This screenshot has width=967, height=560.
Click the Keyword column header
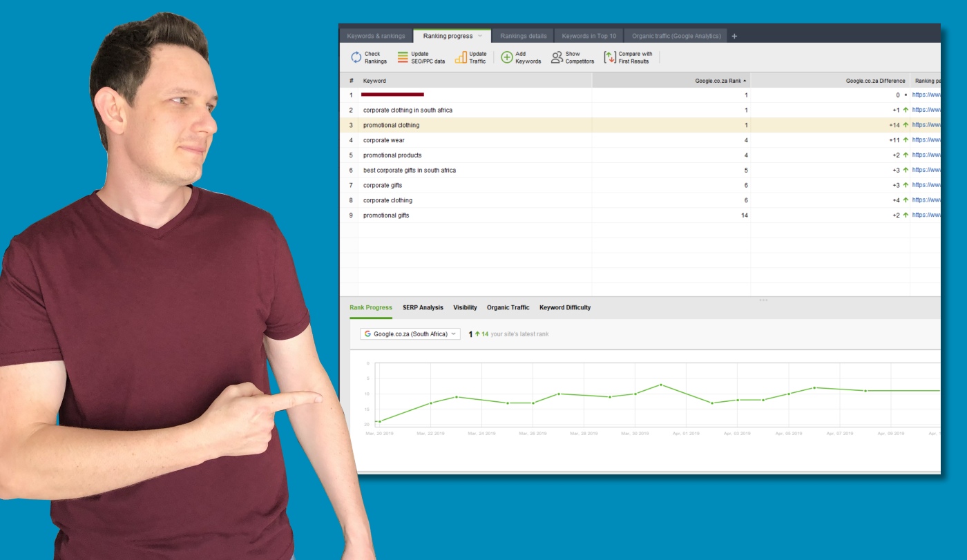click(x=374, y=81)
